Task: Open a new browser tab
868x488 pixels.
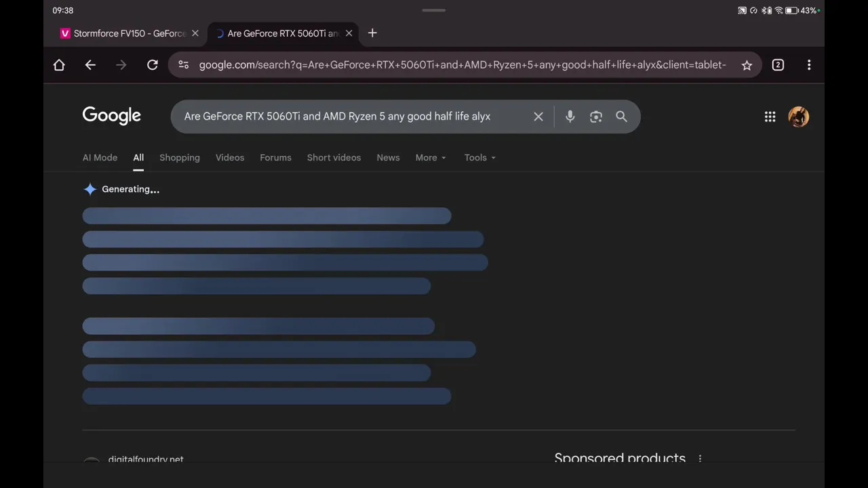Action: click(372, 33)
